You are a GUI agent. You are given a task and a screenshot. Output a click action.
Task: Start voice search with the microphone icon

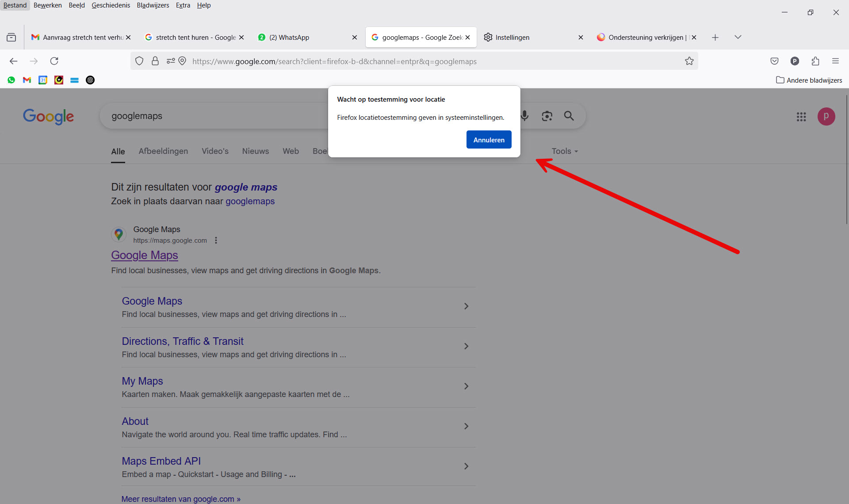click(x=524, y=116)
